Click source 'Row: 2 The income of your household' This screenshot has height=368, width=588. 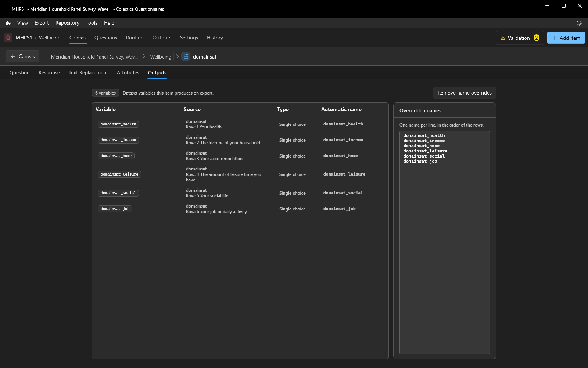point(223,143)
